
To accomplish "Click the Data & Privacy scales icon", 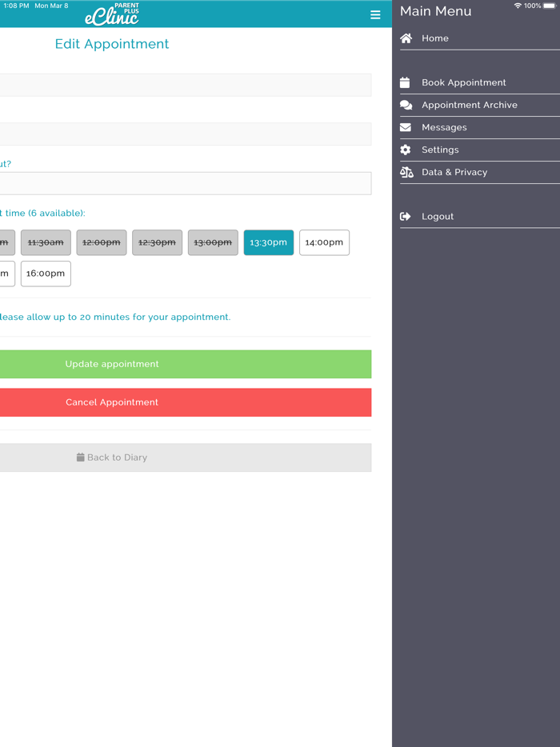I will click(406, 172).
